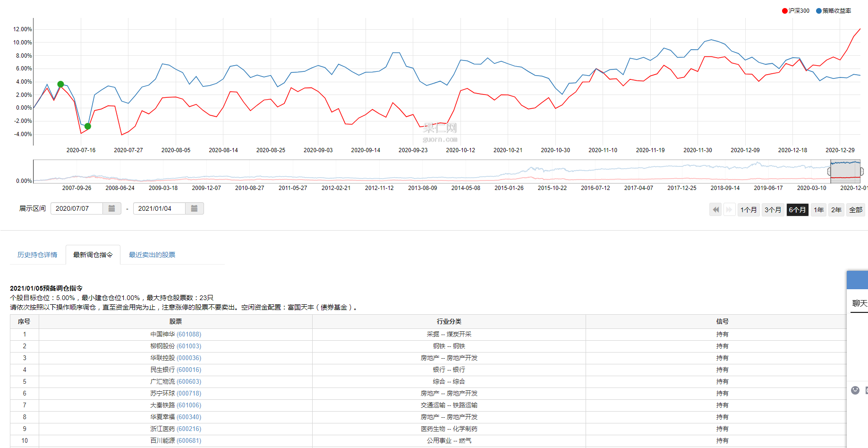
Task: Open the 中国神华 (601088) stock link
Action: 176,334
